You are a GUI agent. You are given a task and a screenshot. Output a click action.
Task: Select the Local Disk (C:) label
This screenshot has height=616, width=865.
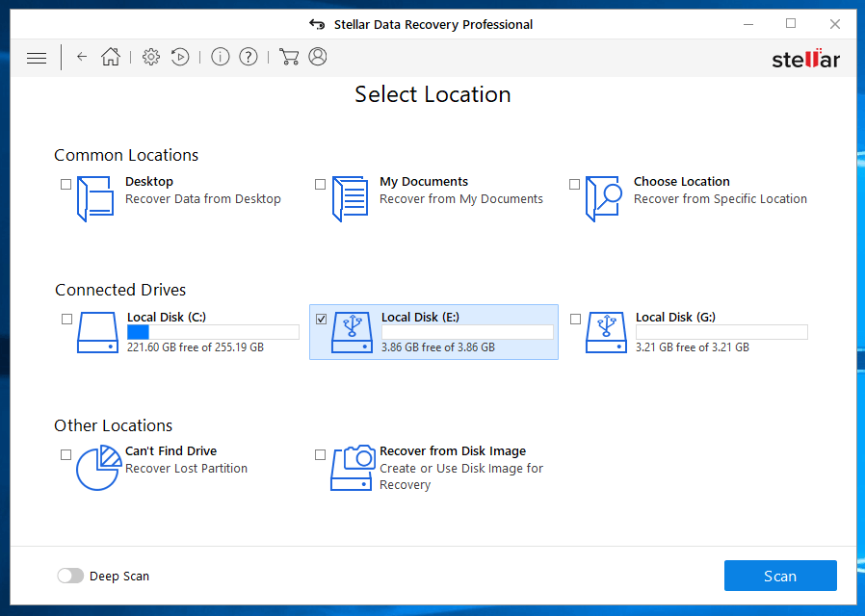pyautogui.click(x=166, y=317)
